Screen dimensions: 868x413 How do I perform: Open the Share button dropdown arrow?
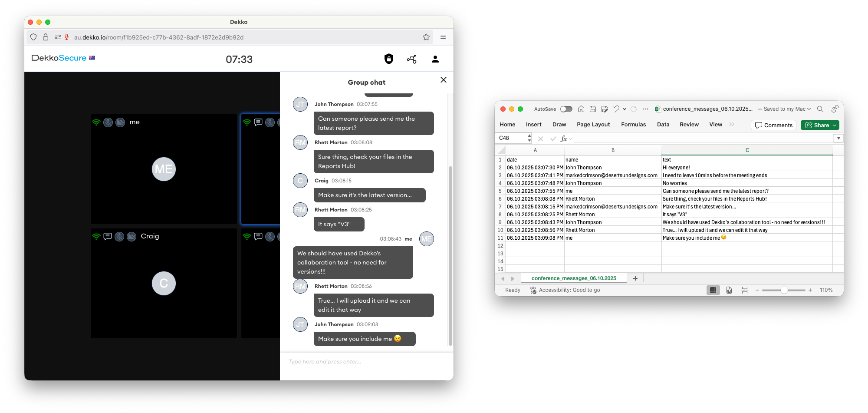coord(835,126)
